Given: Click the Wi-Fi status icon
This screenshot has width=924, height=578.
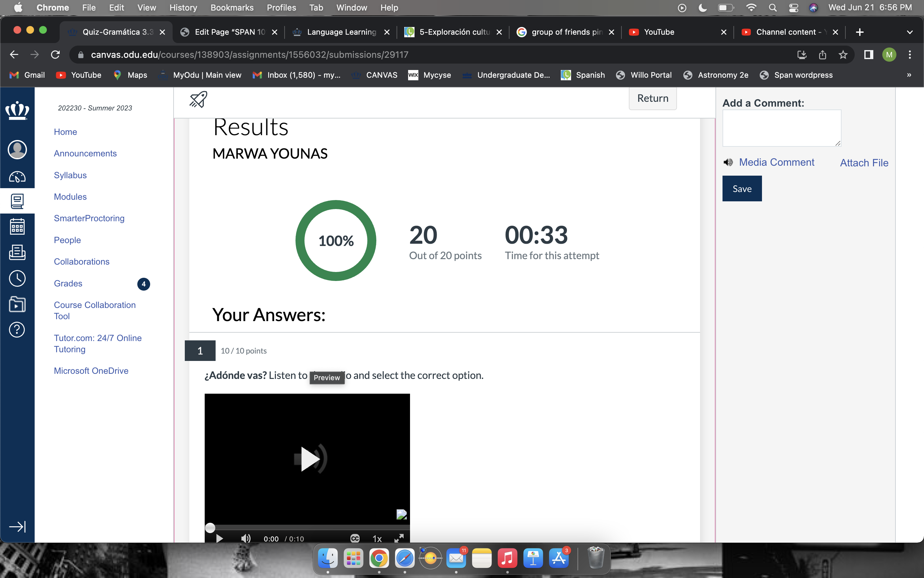Looking at the screenshot, I should 751,8.
